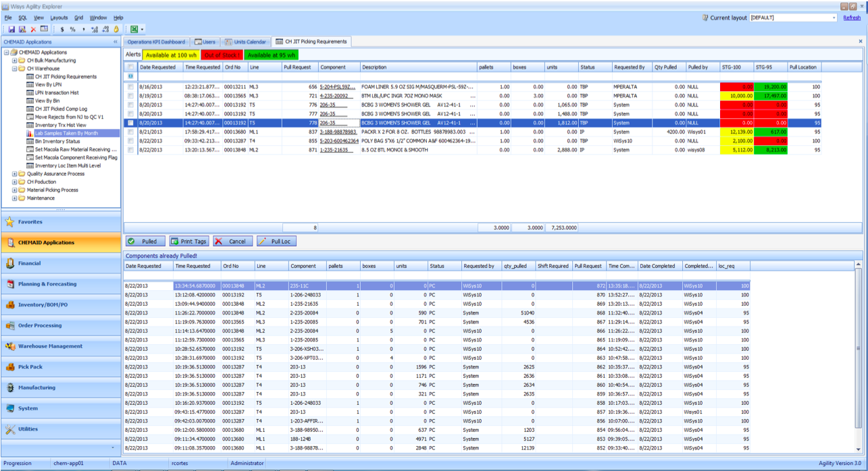Screen dimensions: 868x471
Task: Tick the checkbox for the 8/21/2013 row
Action: 130,132
